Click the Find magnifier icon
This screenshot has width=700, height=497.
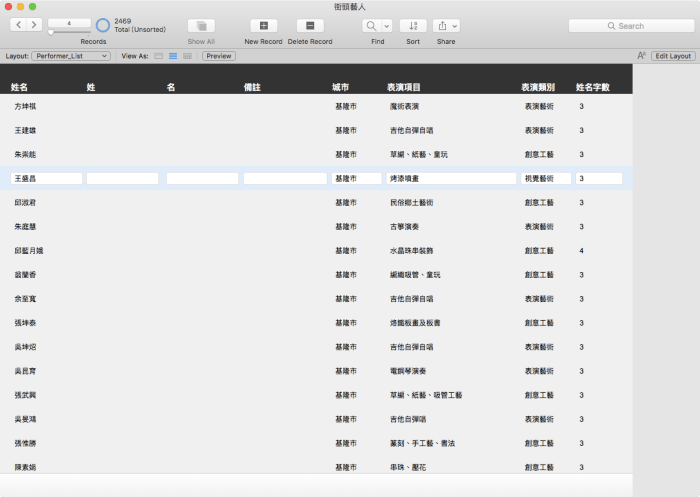coord(371,26)
